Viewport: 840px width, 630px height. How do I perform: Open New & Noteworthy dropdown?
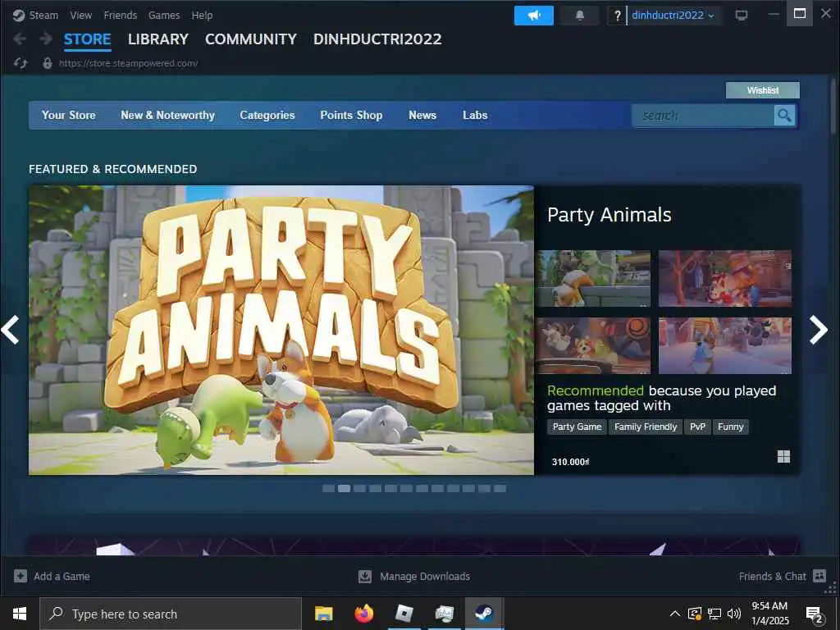tap(167, 115)
